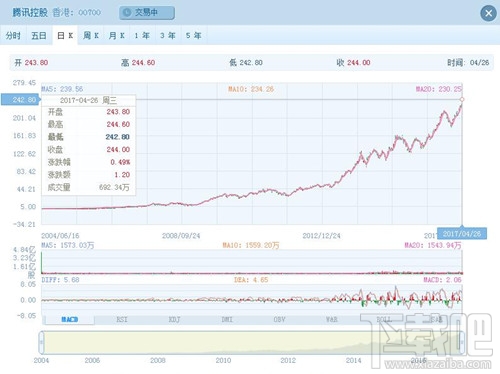Select the RSI indicator tab

122,319
